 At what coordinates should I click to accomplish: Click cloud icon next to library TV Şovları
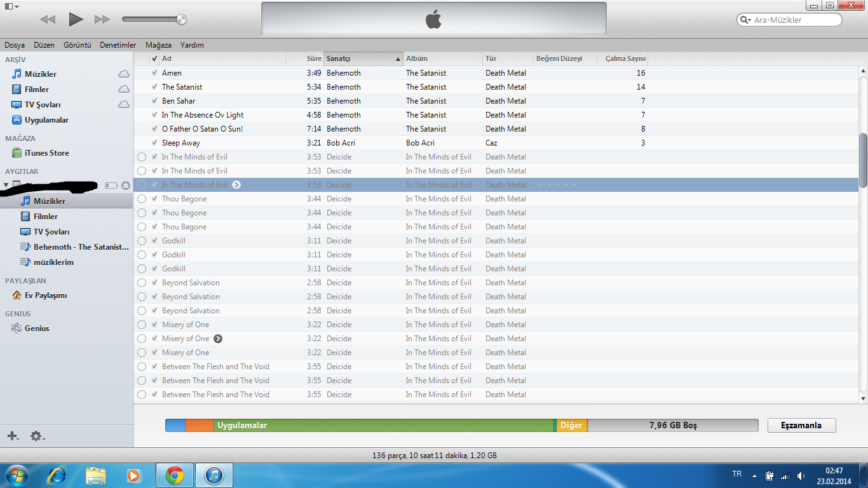click(x=124, y=105)
